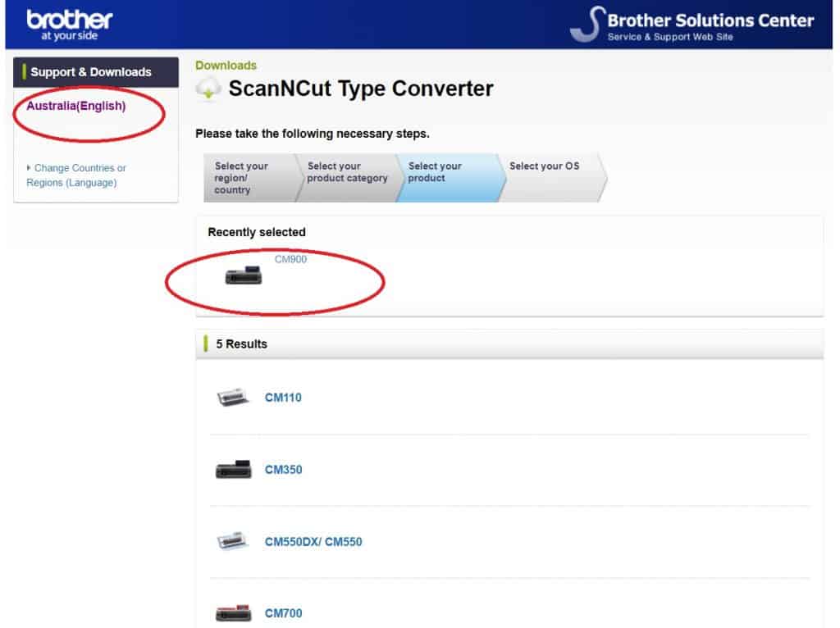Viewport: 840px width, 628px height.
Task: Click the Brother at your side logo
Action: 70,25
